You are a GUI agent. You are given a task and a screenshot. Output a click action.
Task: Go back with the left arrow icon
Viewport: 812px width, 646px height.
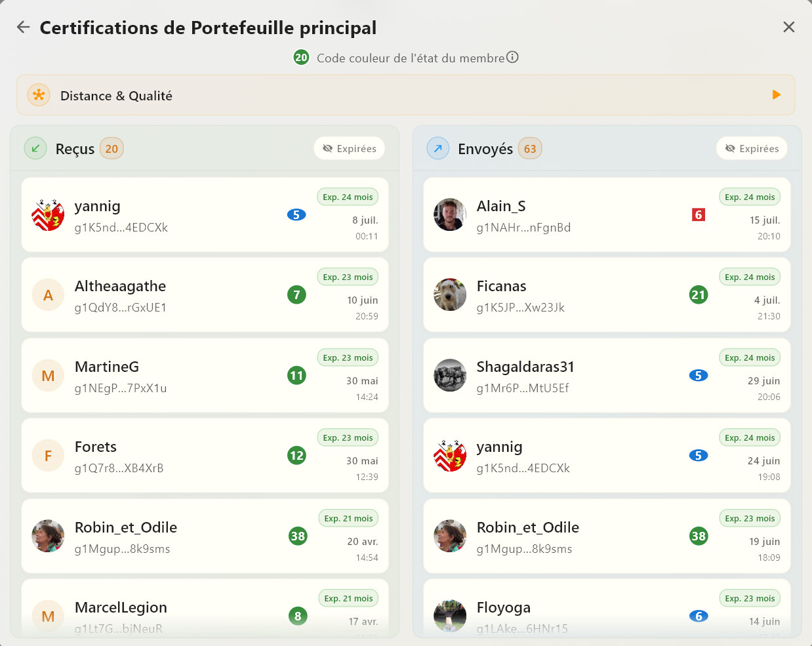[24, 27]
